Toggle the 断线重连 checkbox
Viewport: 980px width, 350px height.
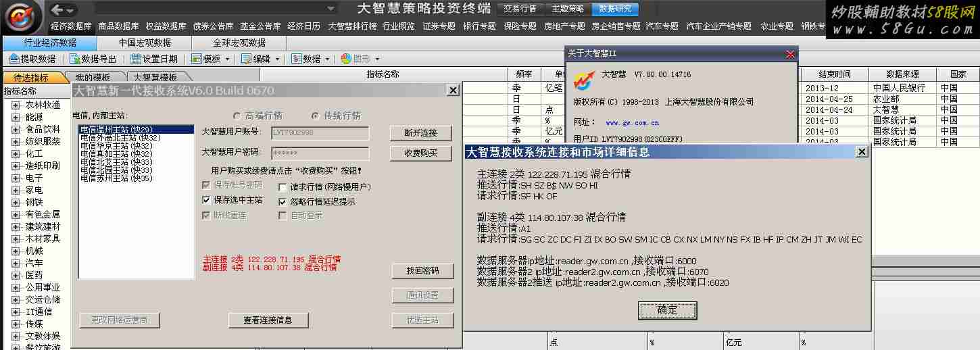point(207,215)
